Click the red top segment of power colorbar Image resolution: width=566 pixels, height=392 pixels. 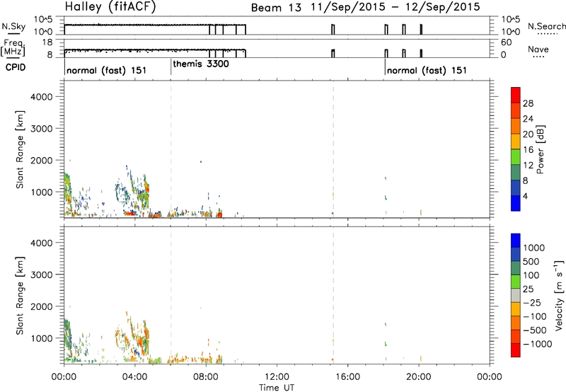click(516, 95)
